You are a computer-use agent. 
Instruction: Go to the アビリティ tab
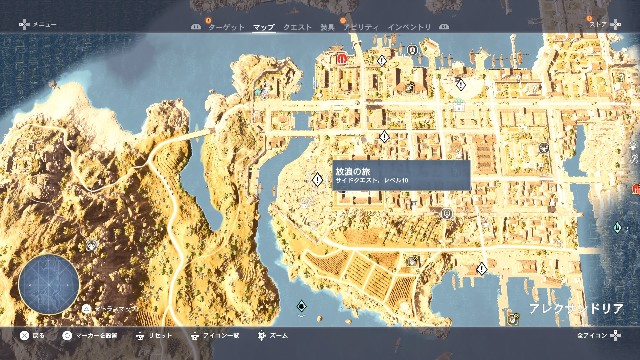pos(361,27)
